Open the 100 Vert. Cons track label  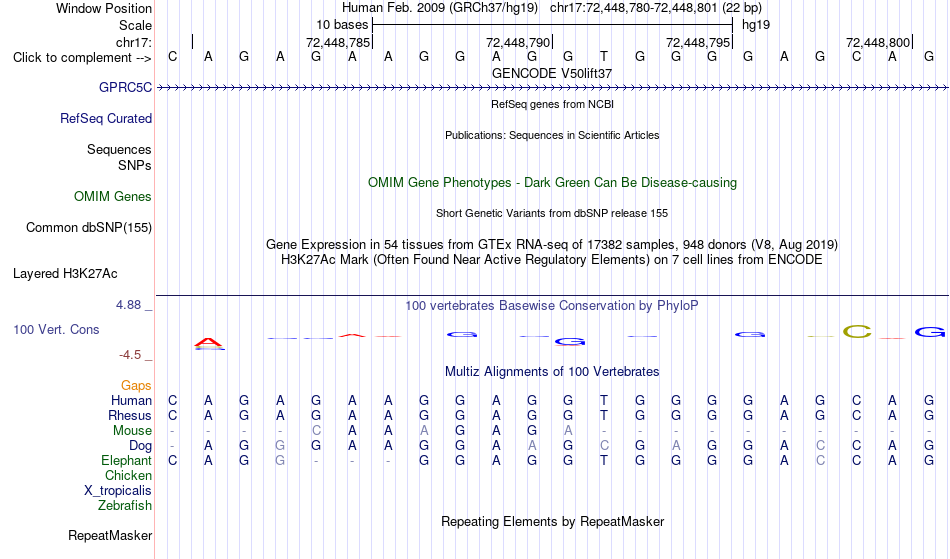click(56, 329)
